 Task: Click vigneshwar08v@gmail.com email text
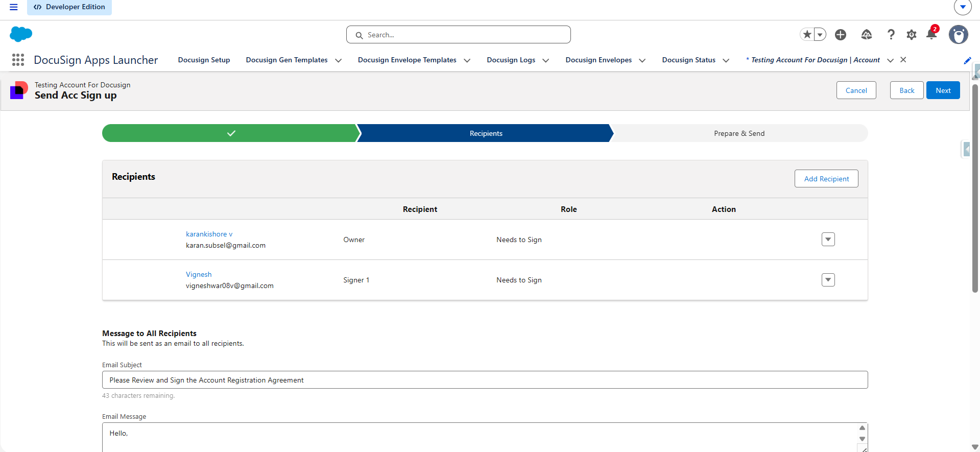click(230, 286)
